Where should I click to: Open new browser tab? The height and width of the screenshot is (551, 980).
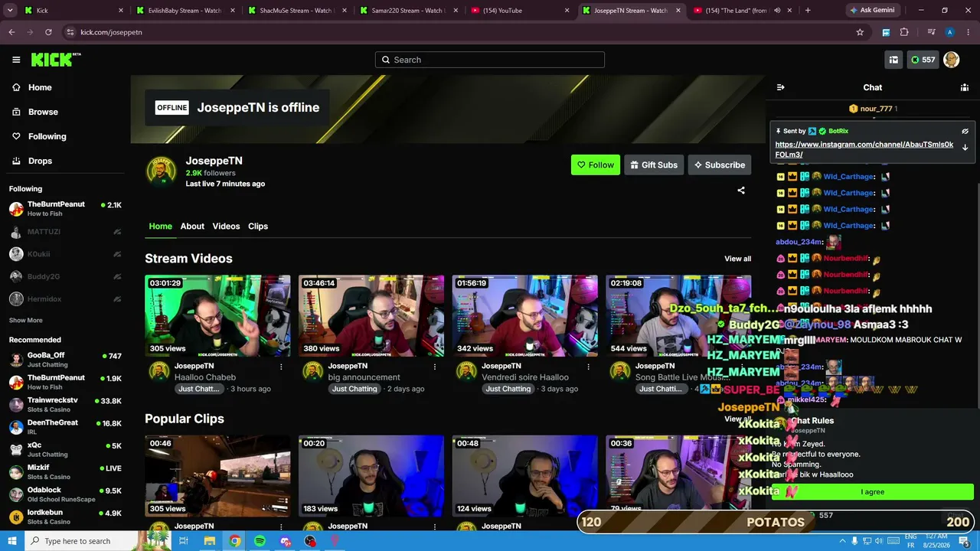(808, 11)
